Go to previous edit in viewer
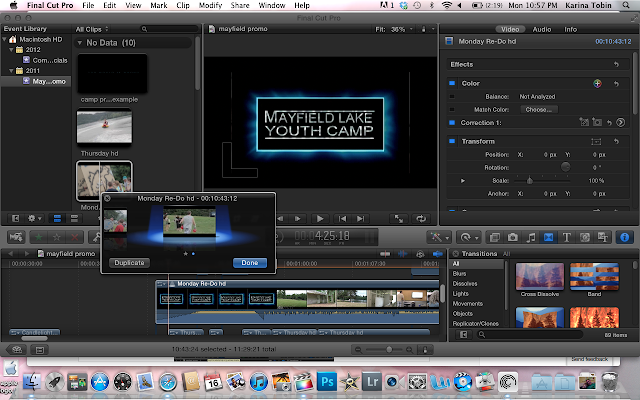The image size is (640, 400). coord(342,219)
